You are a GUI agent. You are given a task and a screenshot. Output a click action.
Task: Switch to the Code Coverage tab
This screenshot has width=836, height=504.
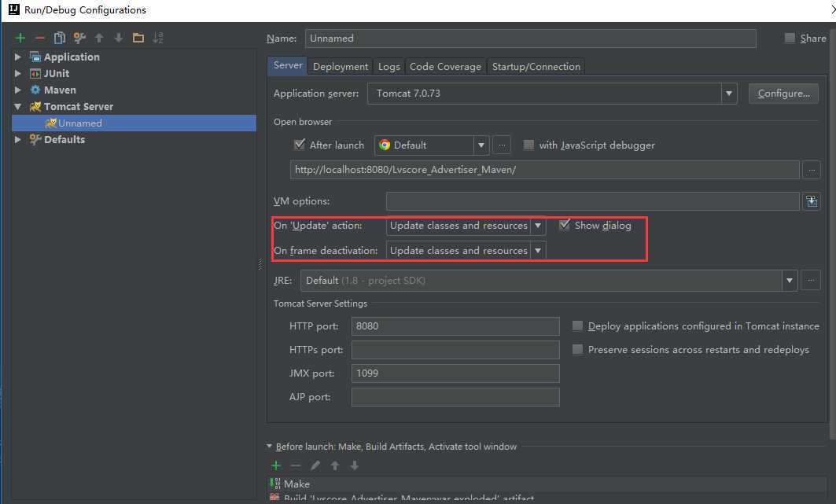445,67
